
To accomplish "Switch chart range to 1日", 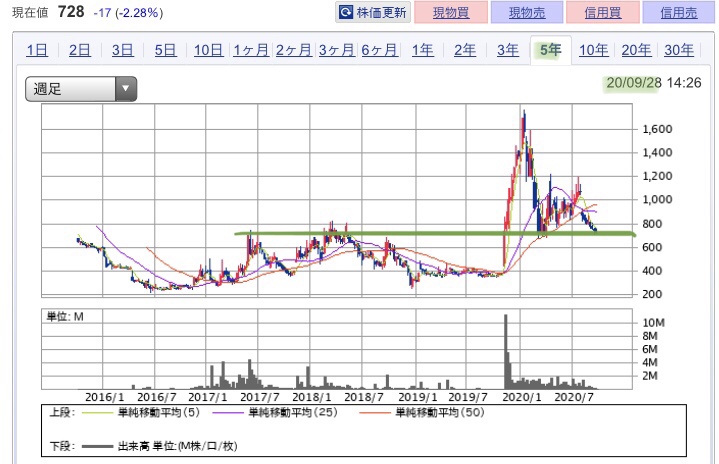I will point(37,50).
